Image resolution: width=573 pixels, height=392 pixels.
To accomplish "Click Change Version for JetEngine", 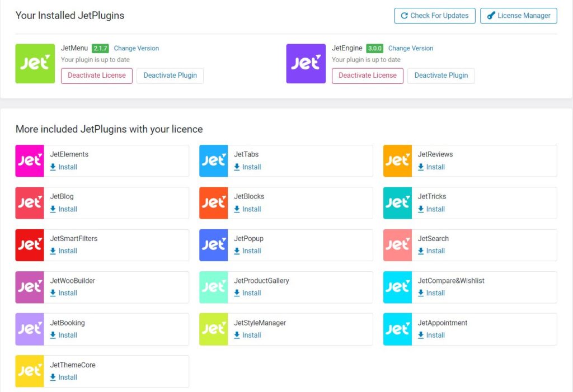I will tap(411, 48).
